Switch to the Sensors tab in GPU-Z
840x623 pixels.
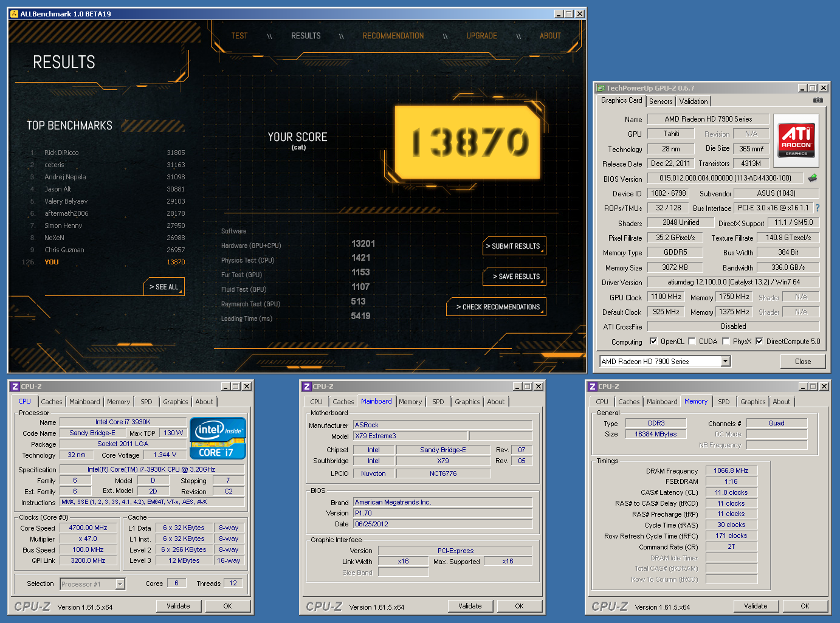(x=661, y=102)
